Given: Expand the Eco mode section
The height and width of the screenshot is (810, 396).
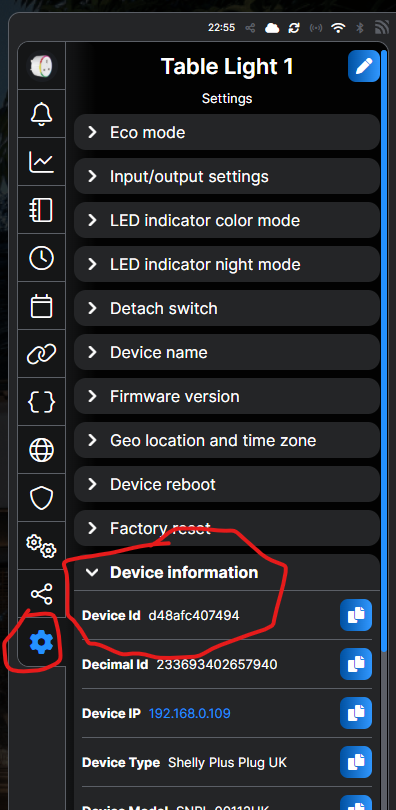Looking at the screenshot, I should 227,132.
